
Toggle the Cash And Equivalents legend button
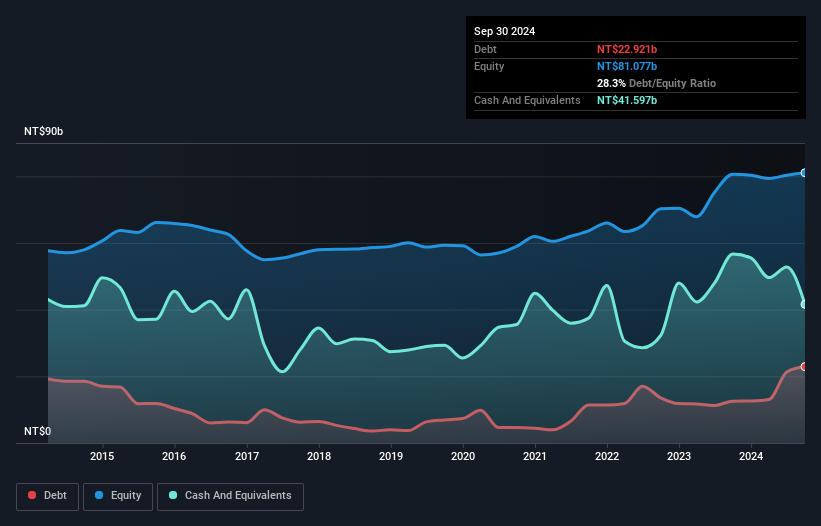coord(230,496)
